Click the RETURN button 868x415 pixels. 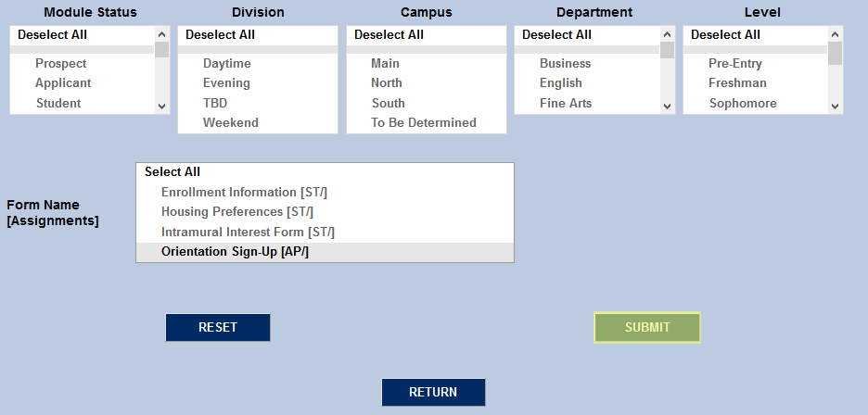[x=433, y=392]
